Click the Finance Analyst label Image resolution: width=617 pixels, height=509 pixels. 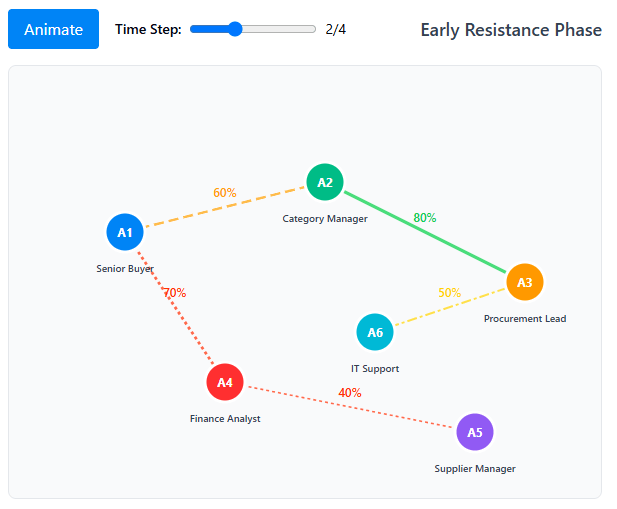[x=225, y=418]
